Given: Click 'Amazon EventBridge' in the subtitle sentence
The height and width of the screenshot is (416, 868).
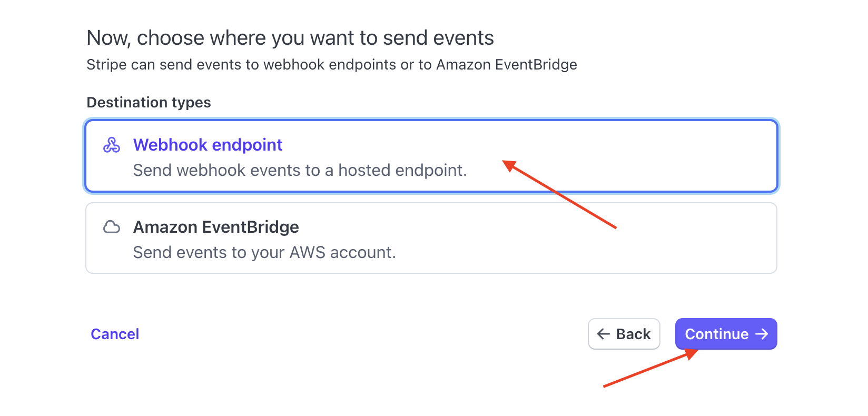Looking at the screenshot, I should coord(506,64).
